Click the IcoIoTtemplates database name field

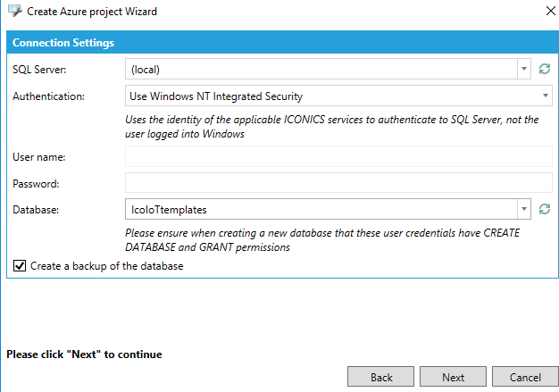point(320,209)
